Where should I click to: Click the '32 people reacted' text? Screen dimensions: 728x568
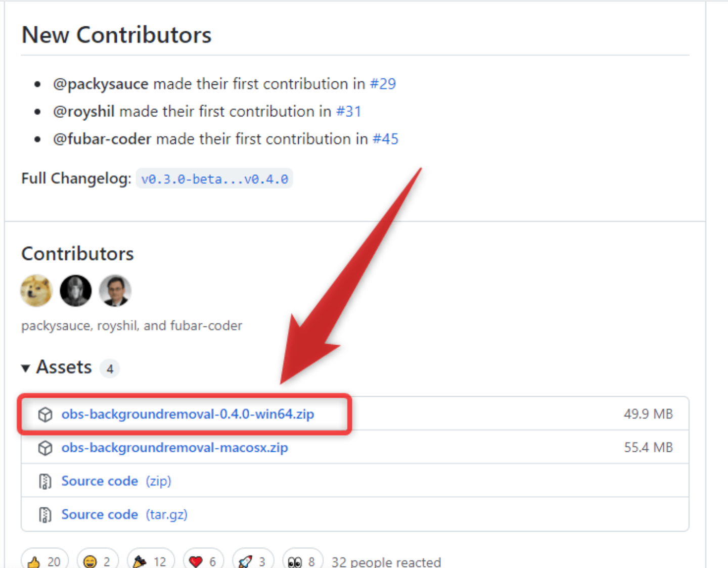point(386,561)
